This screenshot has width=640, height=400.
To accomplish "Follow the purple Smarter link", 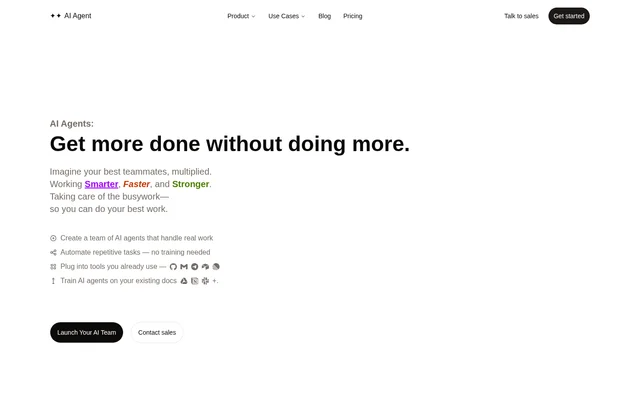I will tap(101, 184).
